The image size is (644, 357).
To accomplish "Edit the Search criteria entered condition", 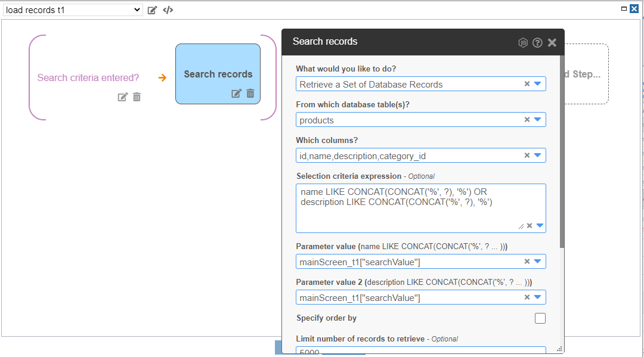I will 122,97.
